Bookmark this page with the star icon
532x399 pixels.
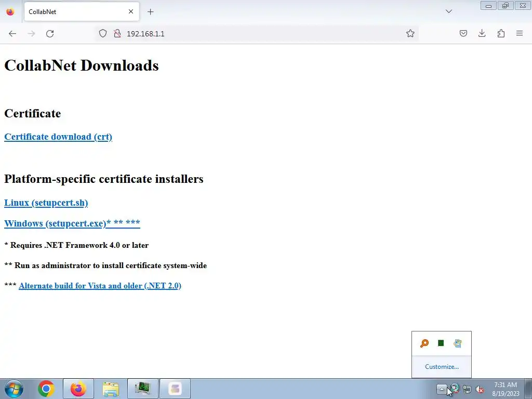coord(410,33)
